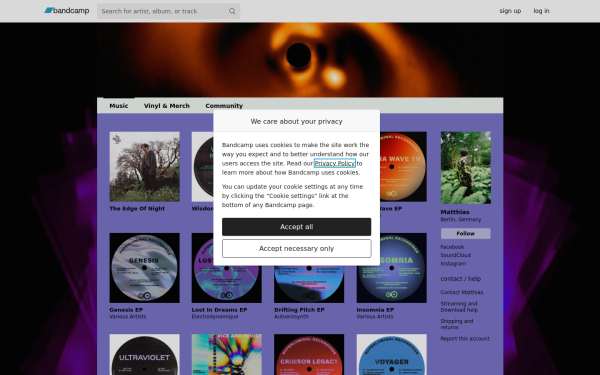Open Streaming and Download help
Image resolution: width=600 pixels, height=375 pixels.
pyautogui.click(x=459, y=307)
